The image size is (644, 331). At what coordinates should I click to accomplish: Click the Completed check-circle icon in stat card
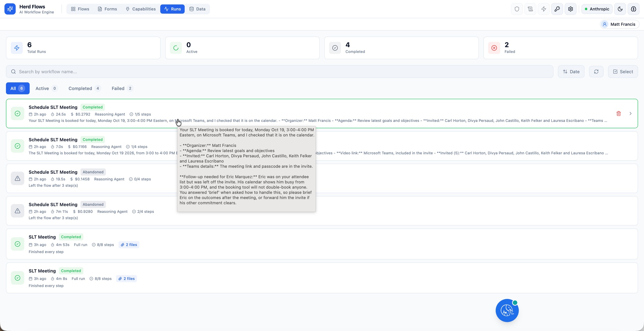(x=335, y=48)
